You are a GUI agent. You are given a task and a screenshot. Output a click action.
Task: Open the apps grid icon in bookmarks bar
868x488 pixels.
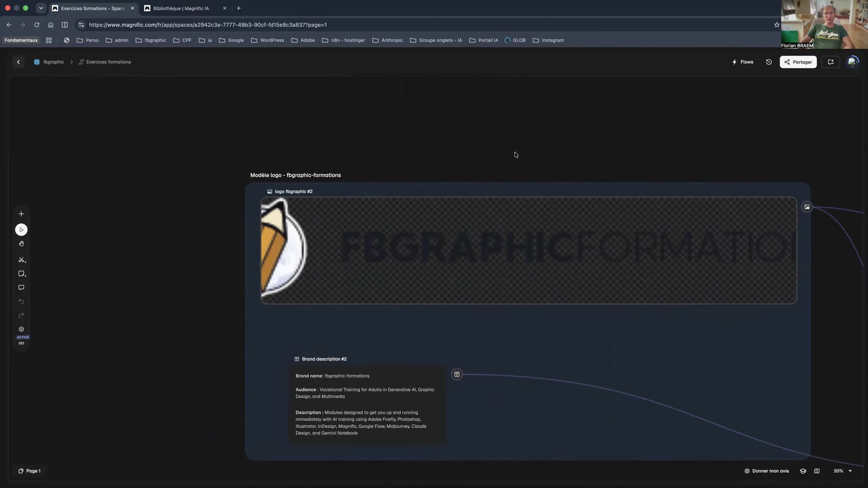coord(49,40)
